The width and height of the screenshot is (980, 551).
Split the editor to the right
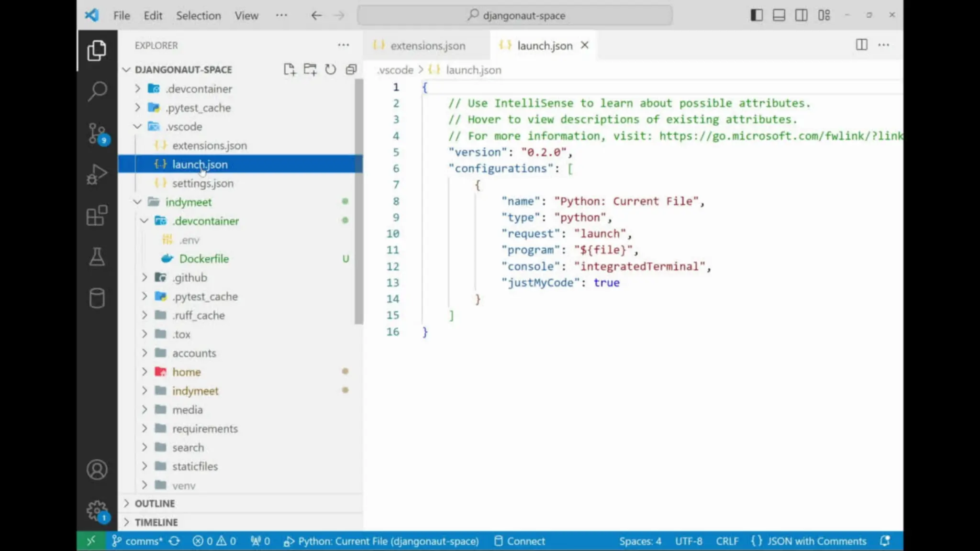(x=861, y=45)
